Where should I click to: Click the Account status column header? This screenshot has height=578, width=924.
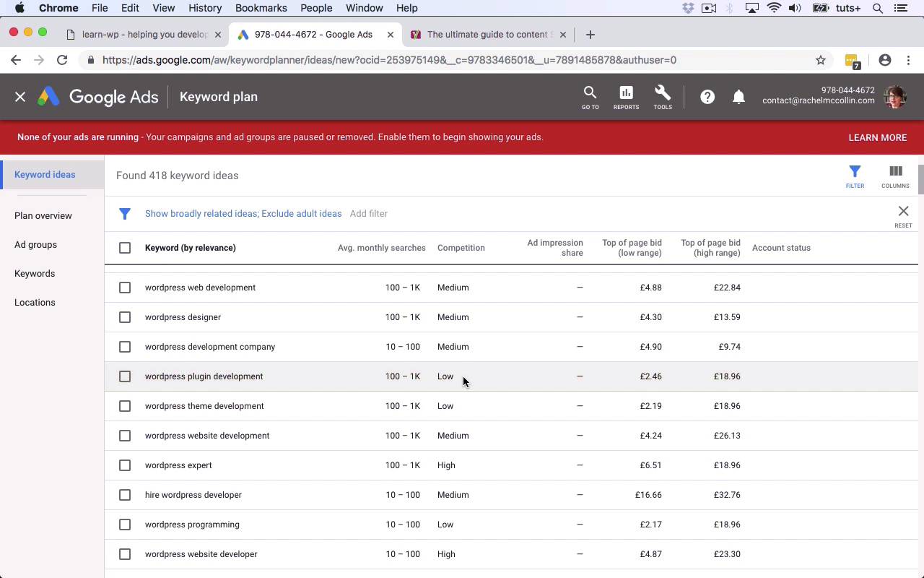click(x=781, y=248)
